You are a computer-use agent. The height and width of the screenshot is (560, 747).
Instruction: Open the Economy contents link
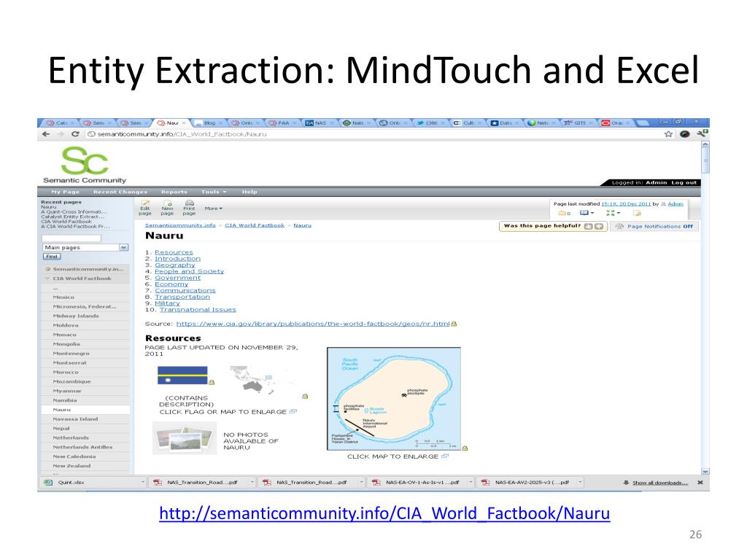point(171,284)
